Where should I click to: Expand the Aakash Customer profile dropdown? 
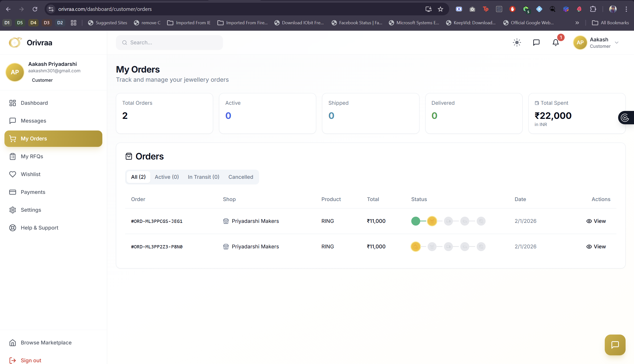(x=616, y=43)
